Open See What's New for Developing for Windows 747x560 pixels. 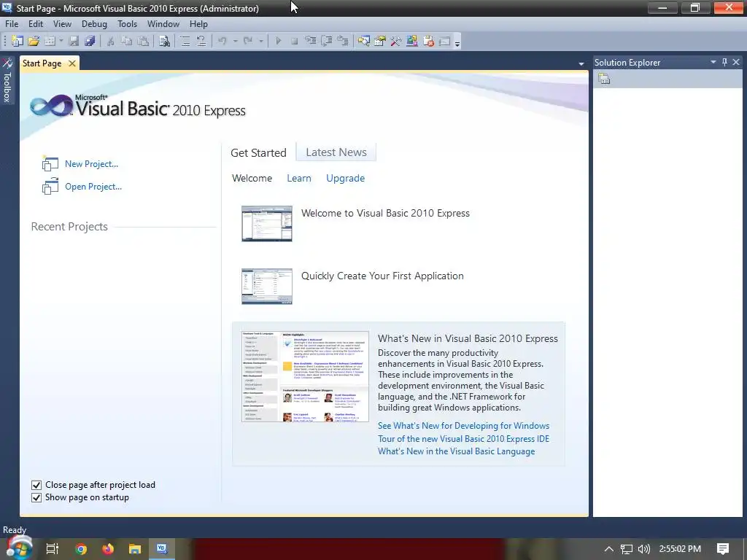tap(463, 426)
